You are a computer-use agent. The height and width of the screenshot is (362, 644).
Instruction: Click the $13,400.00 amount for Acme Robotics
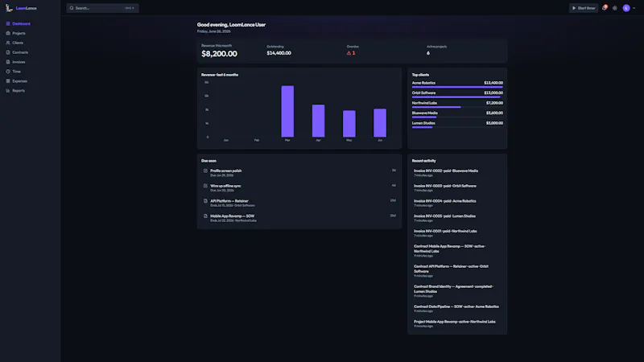[493, 83]
